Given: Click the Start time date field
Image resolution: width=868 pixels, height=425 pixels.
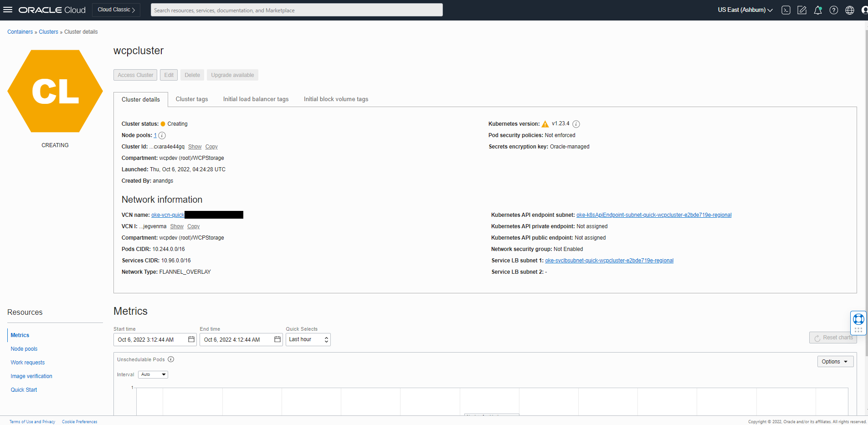Looking at the screenshot, I should click(155, 339).
